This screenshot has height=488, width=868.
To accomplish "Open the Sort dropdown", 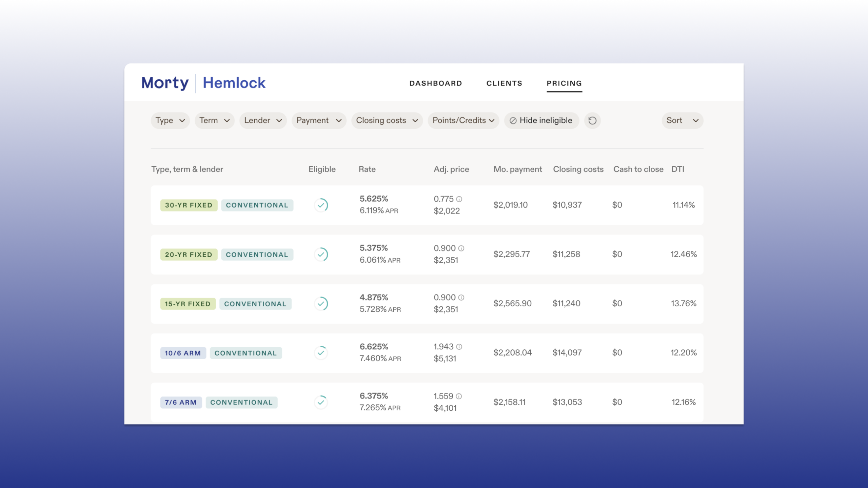I will point(683,120).
